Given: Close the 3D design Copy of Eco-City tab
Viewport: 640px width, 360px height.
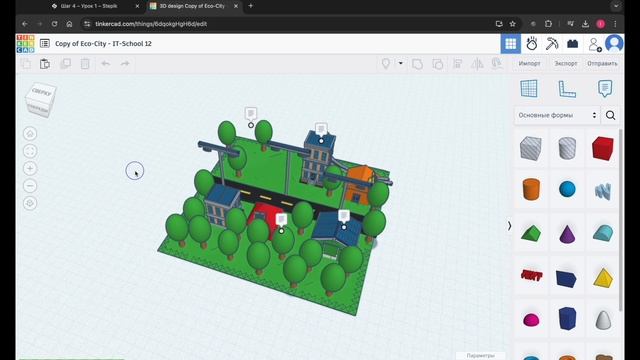Looking at the screenshot, I should tap(236, 6).
